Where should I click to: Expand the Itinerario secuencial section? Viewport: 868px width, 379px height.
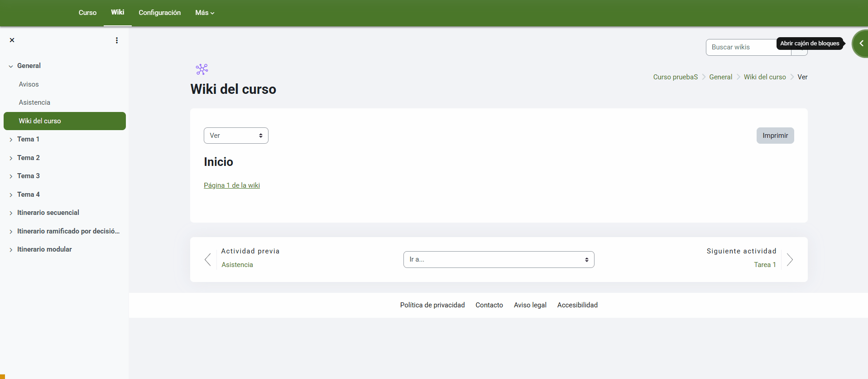click(x=11, y=213)
